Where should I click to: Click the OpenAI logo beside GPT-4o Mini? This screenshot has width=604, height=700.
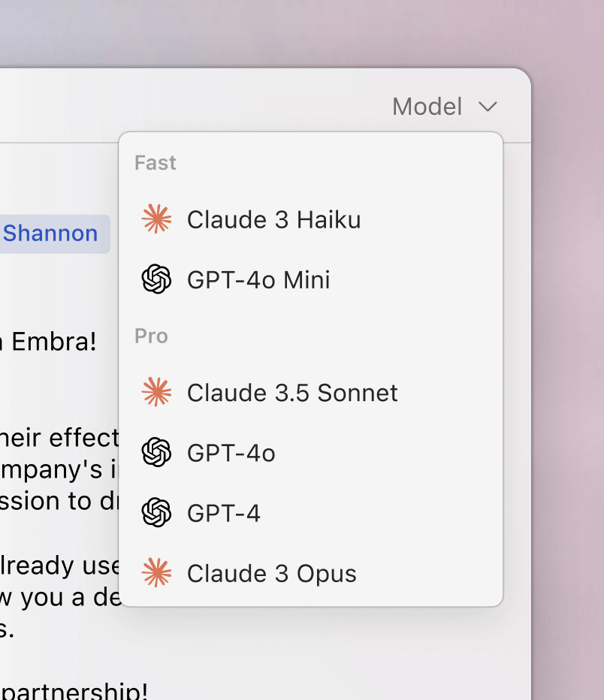pyautogui.click(x=156, y=279)
